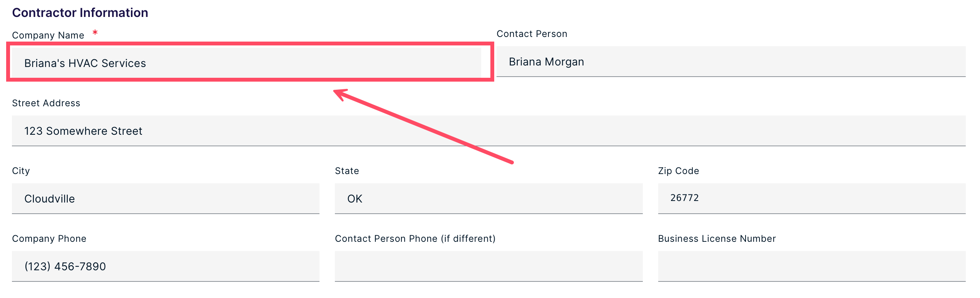The width and height of the screenshot is (980, 298).
Task: Click the Company Name label text
Action: [48, 35]
